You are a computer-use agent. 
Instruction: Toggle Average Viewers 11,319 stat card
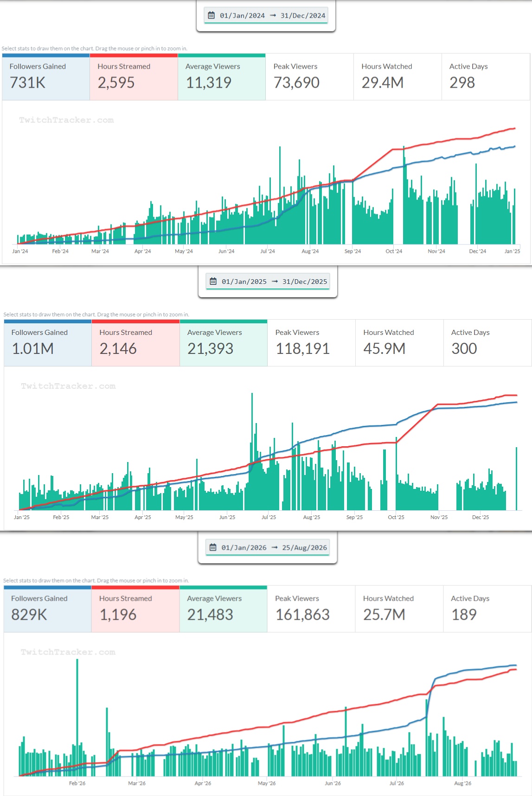(222, 77)
